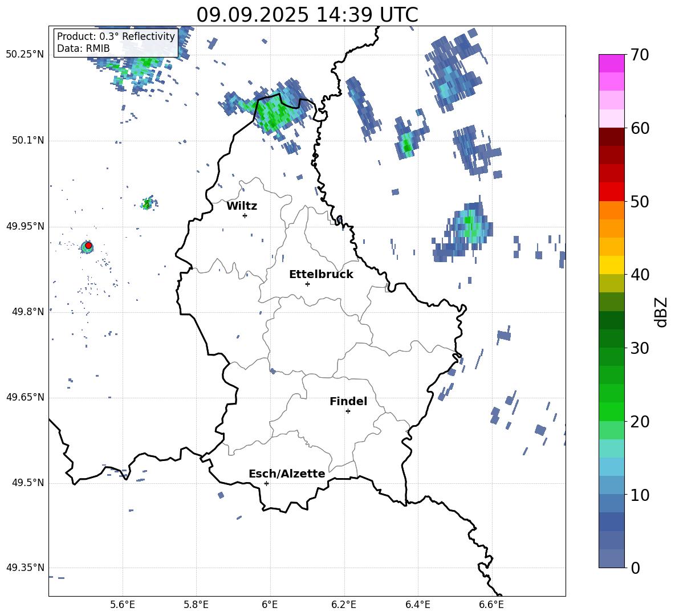Select the Wiltz city label
Viewport: 675px width, 616px height.
(242, 206)
